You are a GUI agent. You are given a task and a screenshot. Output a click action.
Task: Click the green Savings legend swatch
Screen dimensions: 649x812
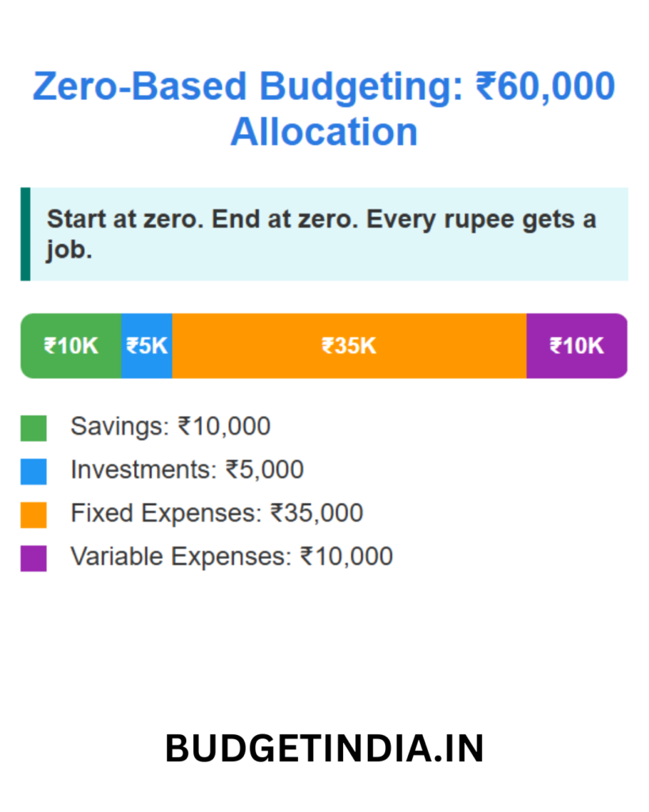tap(33, 427)
